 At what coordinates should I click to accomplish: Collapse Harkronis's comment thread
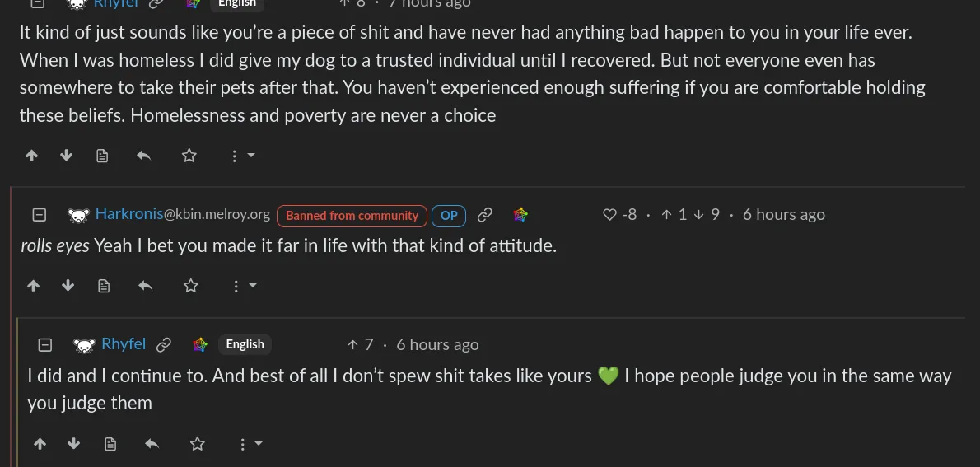pos(39,215)
